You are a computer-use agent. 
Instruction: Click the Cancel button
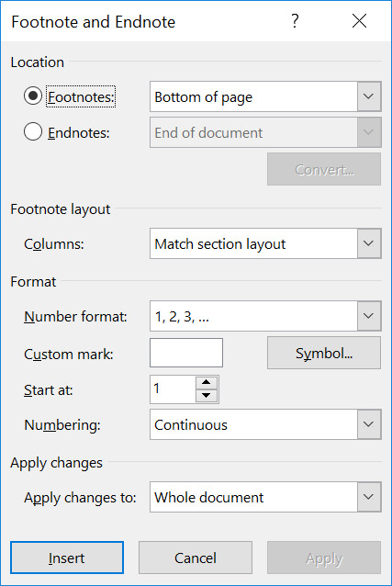(x=196, y=558)
